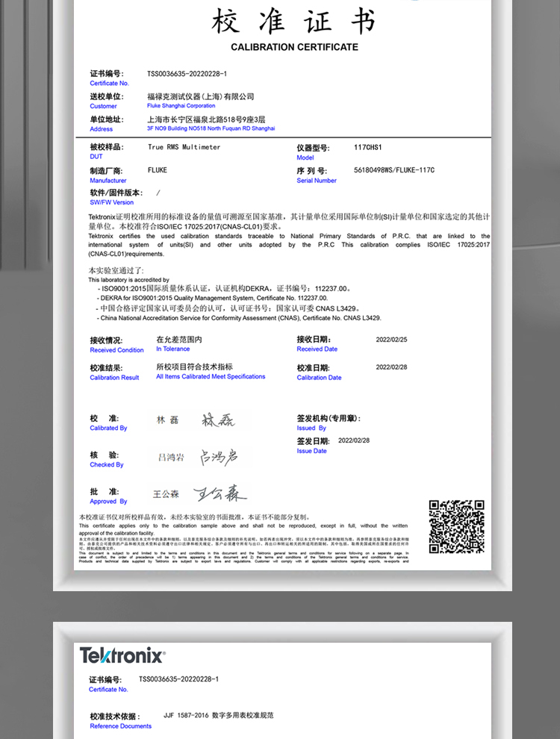Click the Calibration Result label
Screen dimensions: 560x739
pos(114,378)
